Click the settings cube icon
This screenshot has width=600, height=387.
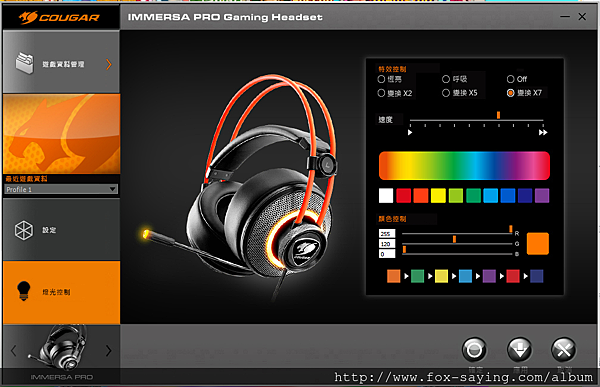pos(24,230)
